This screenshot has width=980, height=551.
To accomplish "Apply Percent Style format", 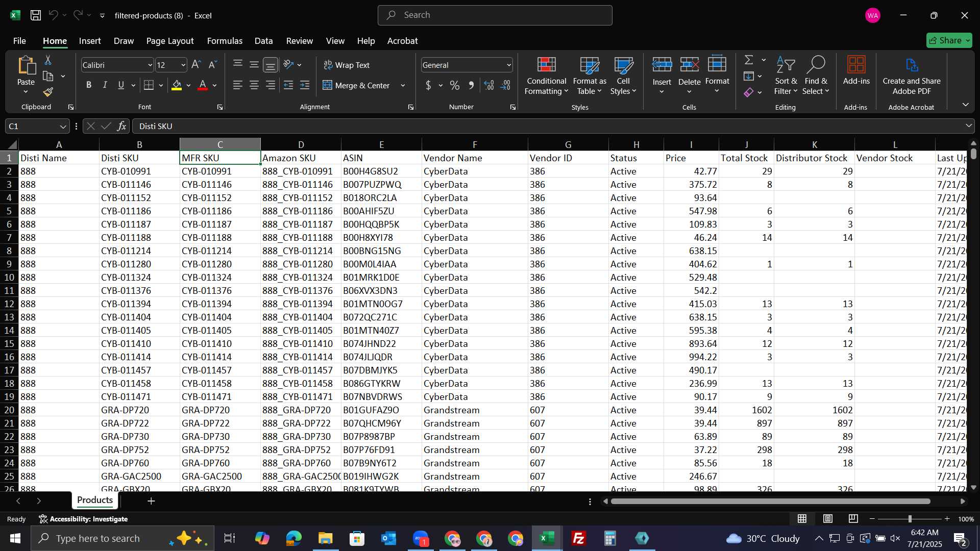I will (455, 85).
